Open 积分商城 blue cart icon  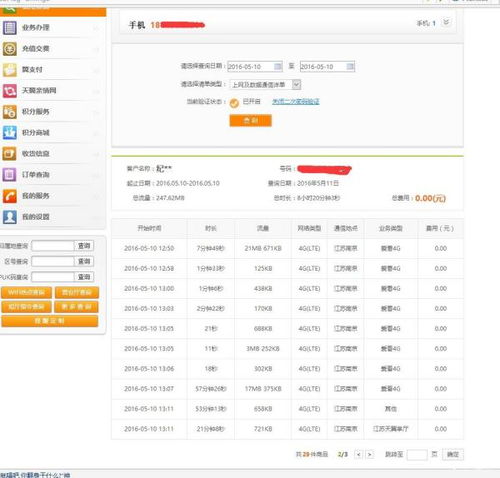[9, 133]
